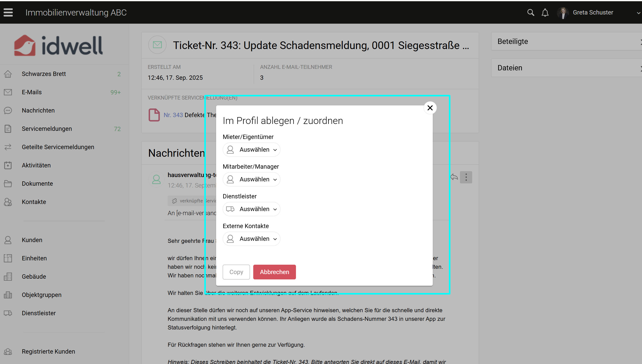This screenshot has height=364, width=642.
Task: Close the profile assignment dialog
Action: [430, 108]
